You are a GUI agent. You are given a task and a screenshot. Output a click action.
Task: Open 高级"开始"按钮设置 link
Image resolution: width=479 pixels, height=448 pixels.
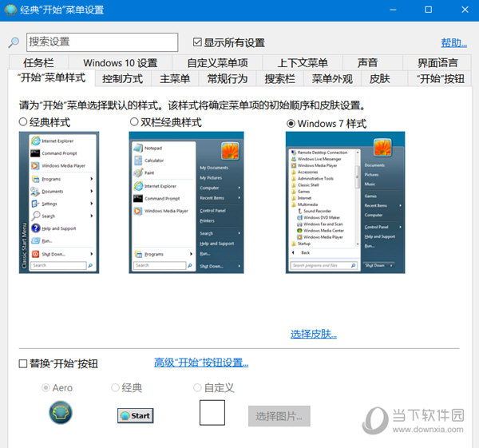point(201,363)
